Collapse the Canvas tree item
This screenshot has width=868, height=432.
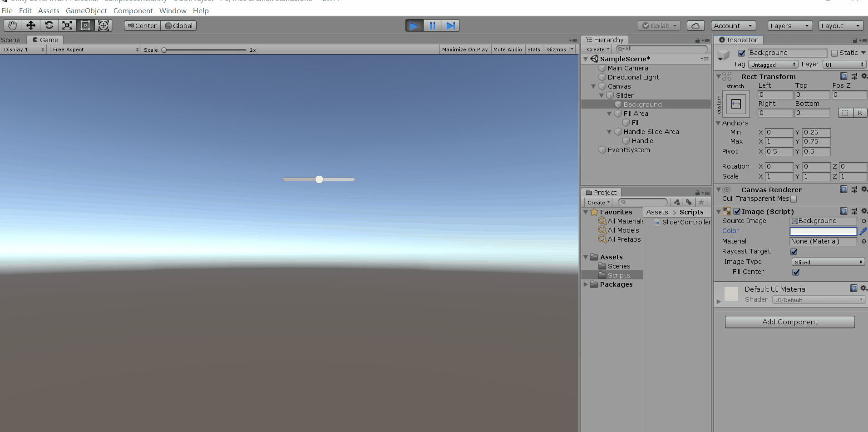click(593, 86)
